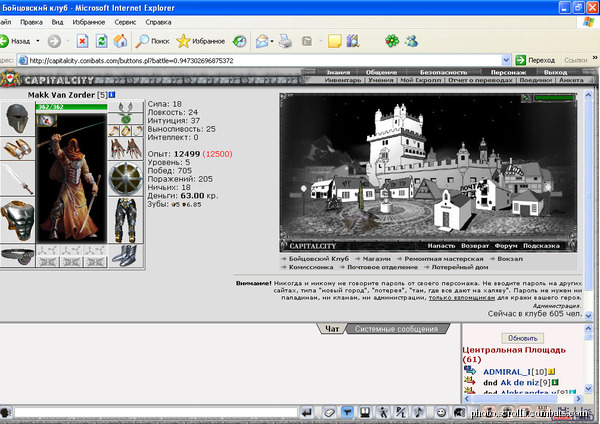The height and width of the screenshot is (424, 600).
Task: Toggle the highlighted chat filter button
Action: click(347, 413)
